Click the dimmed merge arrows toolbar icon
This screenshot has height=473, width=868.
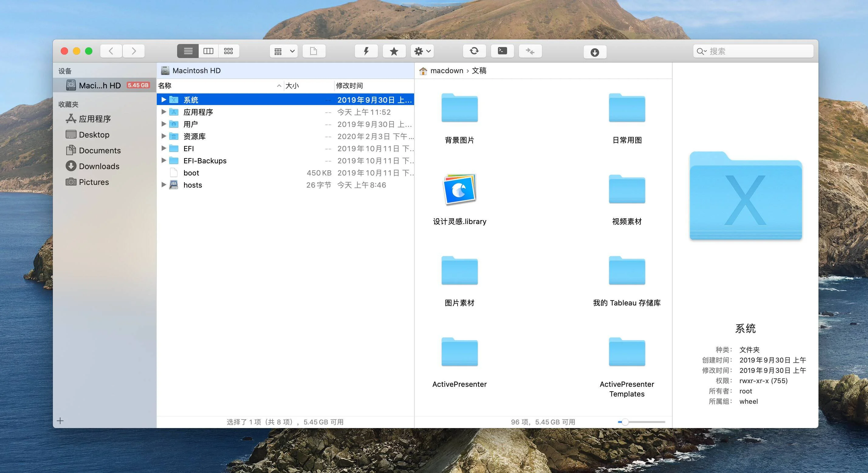click(530, 51)
